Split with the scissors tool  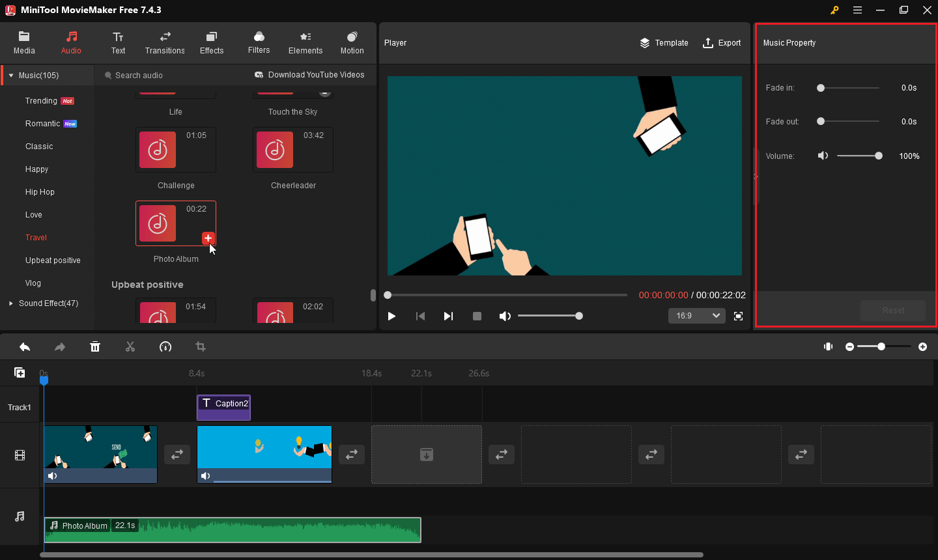(130, 347)
